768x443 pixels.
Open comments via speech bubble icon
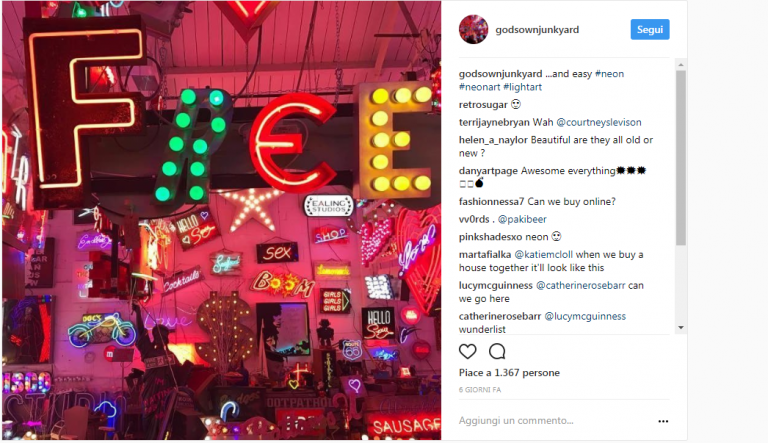[497, 351]
